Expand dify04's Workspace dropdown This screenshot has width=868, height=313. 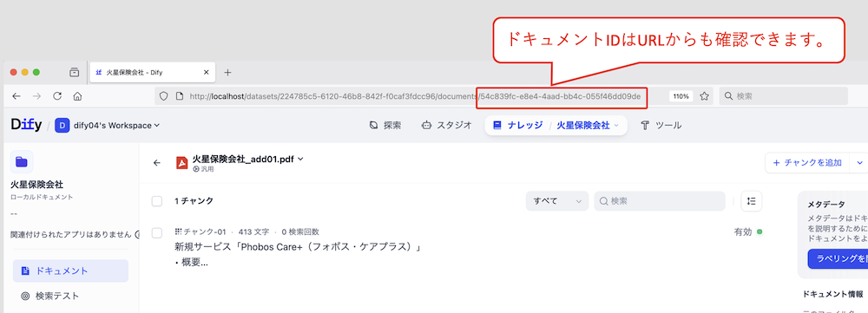pyautogui.click(x=108, y=126)
